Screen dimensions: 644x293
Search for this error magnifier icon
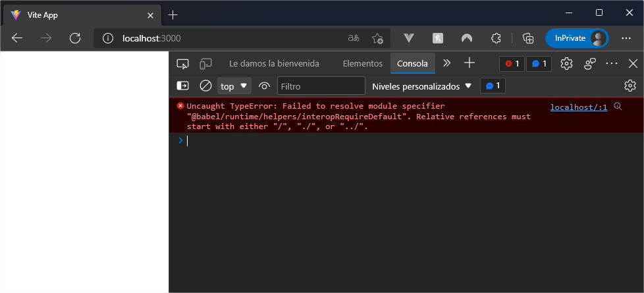coord(618,107)
